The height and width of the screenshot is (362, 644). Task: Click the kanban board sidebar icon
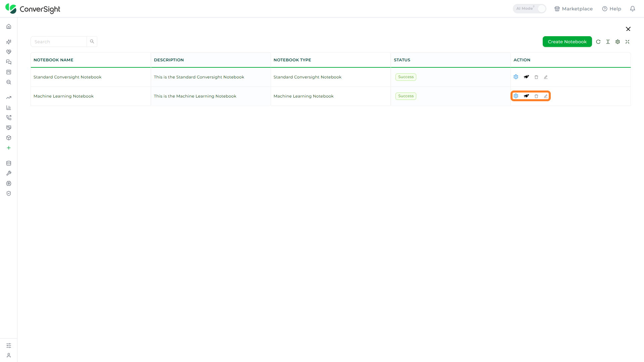pos(9,72)
